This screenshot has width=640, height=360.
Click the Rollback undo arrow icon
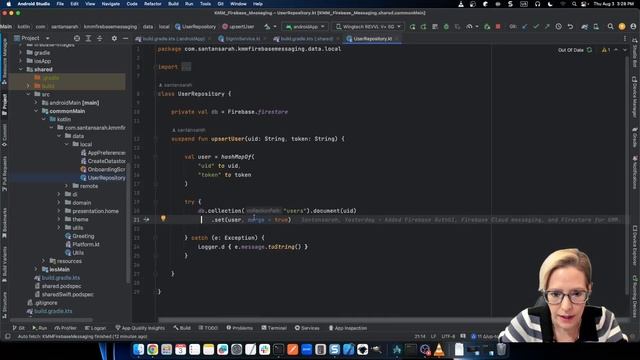point(571,27)
